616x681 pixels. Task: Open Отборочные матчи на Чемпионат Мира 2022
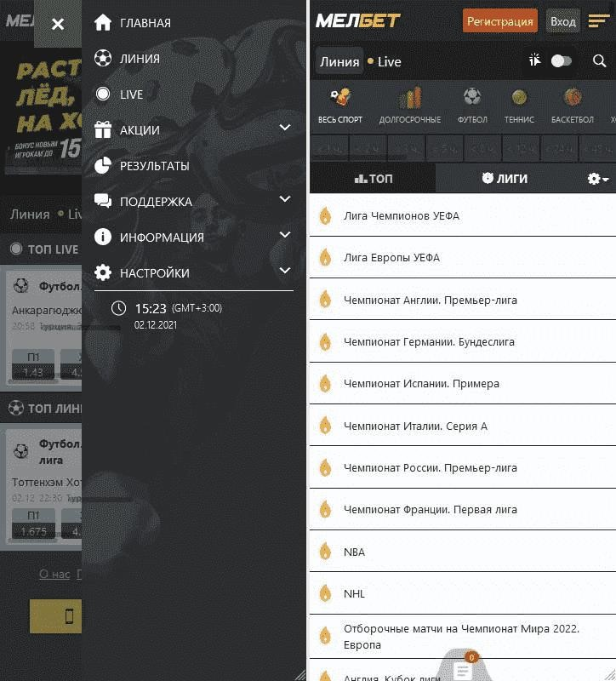click(463, 636)
